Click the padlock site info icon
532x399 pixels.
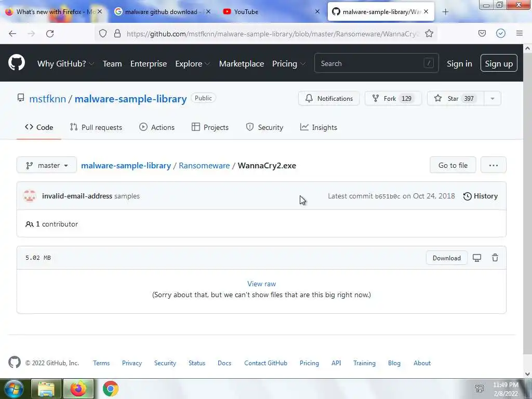pos(117,33)
